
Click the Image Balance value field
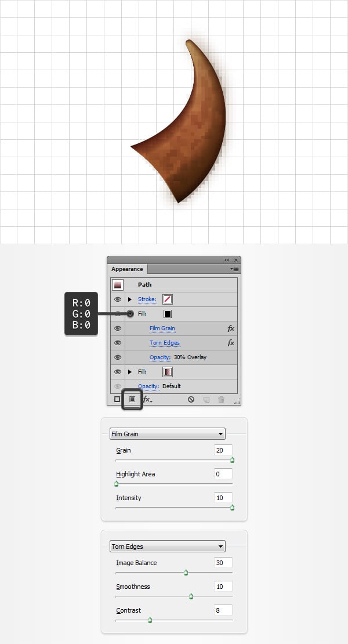223,563
